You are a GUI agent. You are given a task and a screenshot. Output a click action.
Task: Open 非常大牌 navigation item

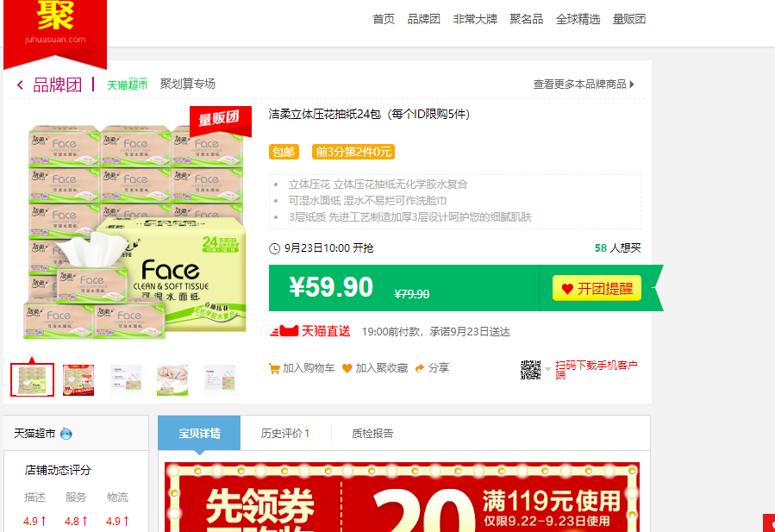coord(475,19)
